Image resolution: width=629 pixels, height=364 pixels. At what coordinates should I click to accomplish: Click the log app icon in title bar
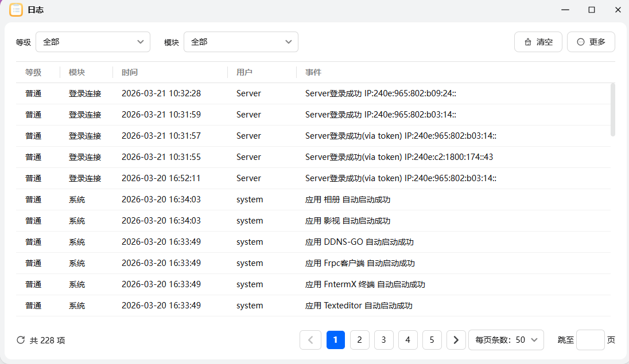[x=16, y=10]
